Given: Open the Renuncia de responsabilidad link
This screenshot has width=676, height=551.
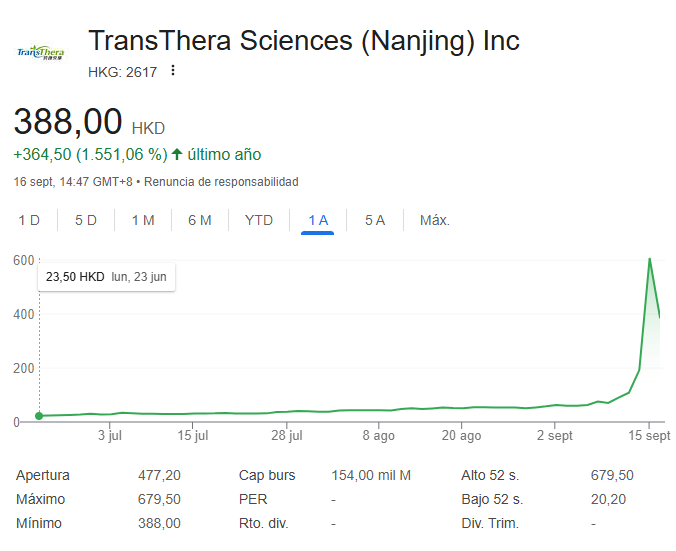Looking at the screenshot, I should click(x=221, y=182).
